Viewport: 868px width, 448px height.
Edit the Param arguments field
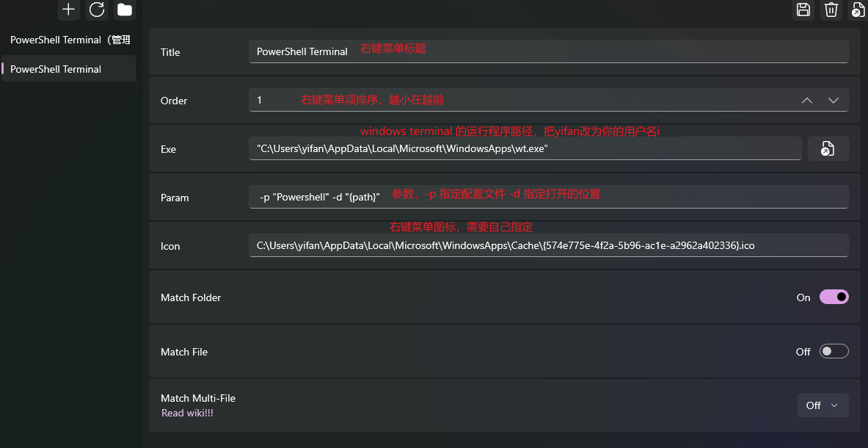point(549,197)
